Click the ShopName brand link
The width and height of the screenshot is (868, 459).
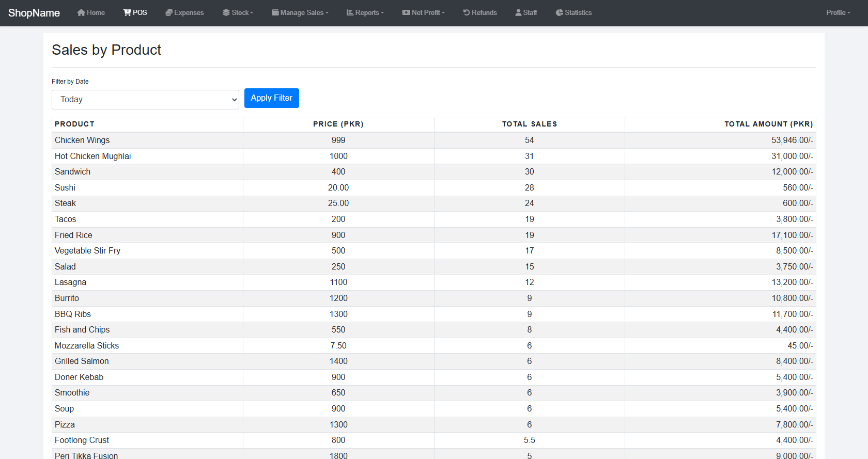34,13
